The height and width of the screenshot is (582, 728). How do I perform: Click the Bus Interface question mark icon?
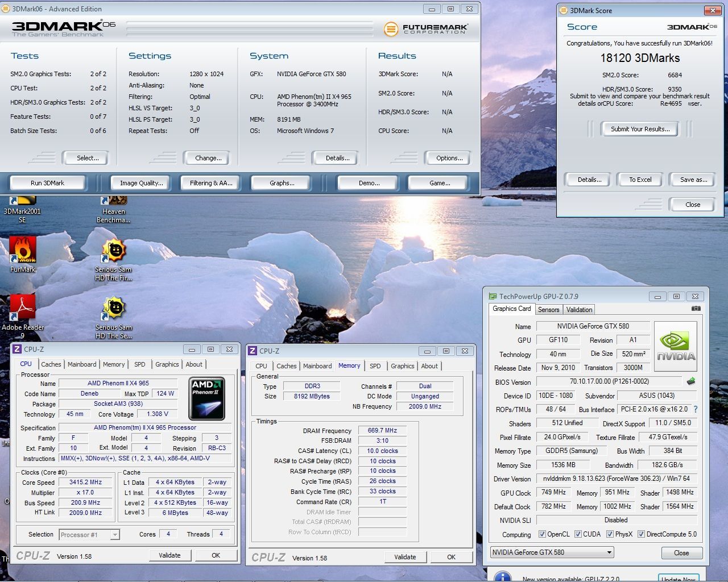pos(695,409)
